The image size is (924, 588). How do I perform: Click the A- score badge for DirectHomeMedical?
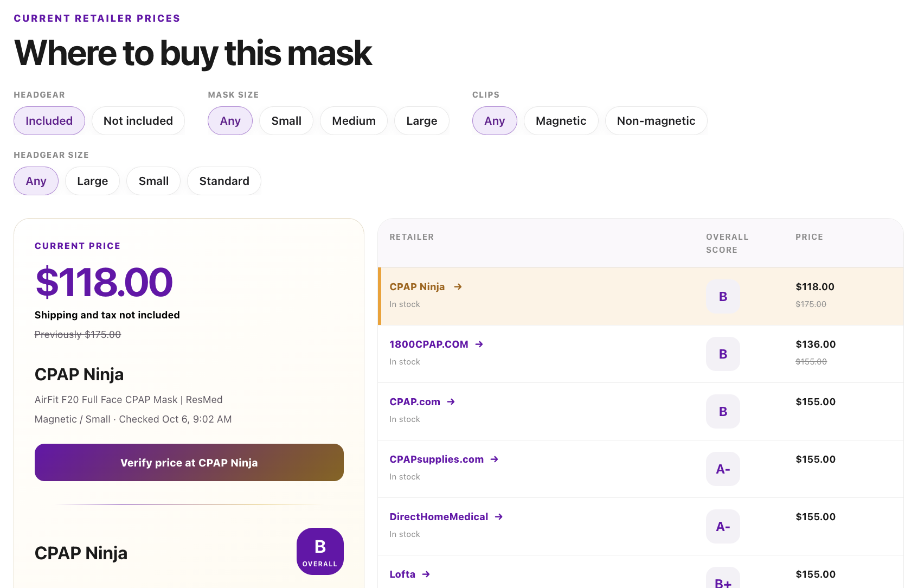coord(723,526)
